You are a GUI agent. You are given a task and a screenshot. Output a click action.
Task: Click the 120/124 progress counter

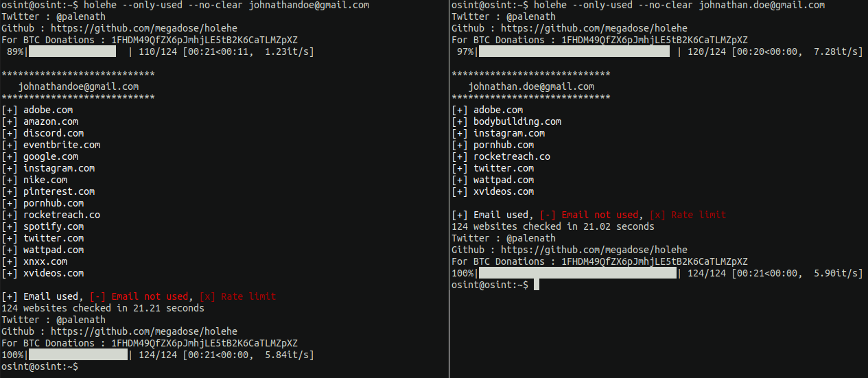(707, 51)
